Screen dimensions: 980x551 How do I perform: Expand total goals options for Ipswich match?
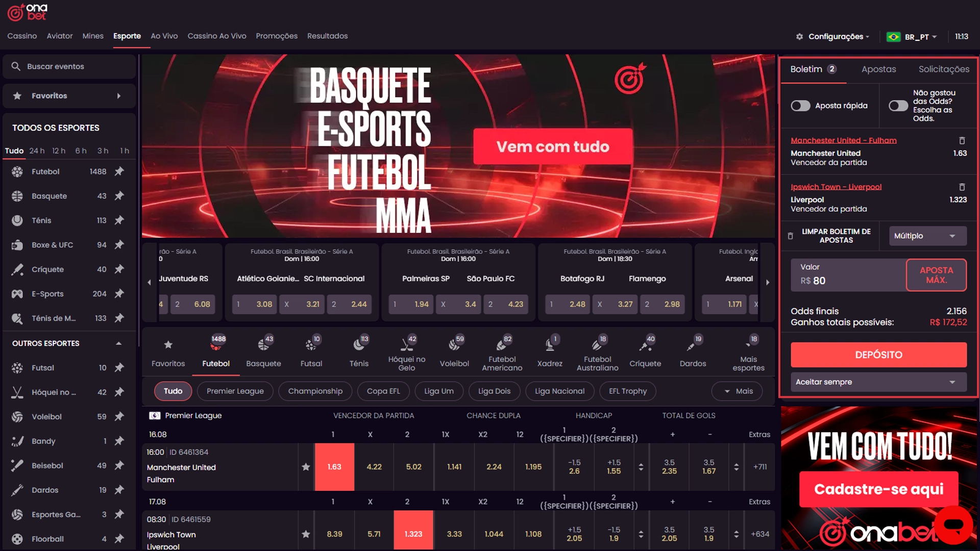tap(736, 534)
